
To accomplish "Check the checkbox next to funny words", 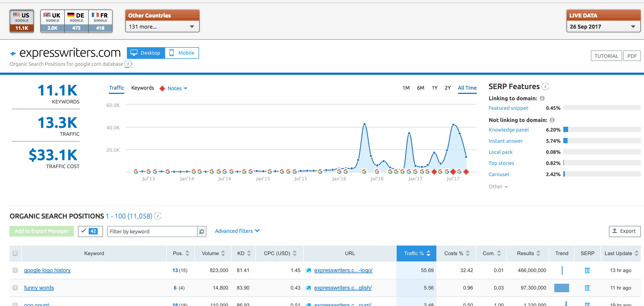I will click(15, 288).
